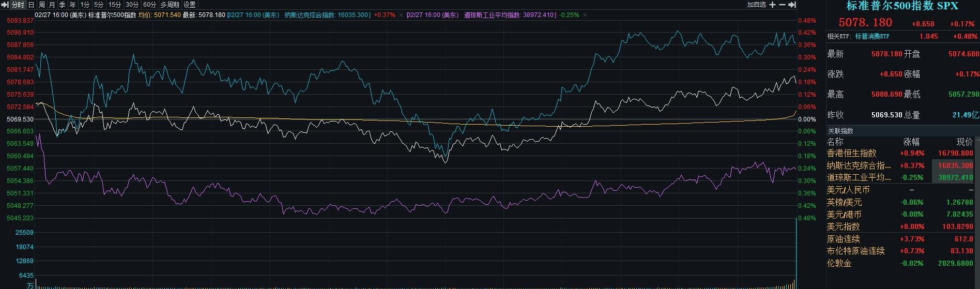Open the 周 weekly chart period

click(x=42, y=5)
